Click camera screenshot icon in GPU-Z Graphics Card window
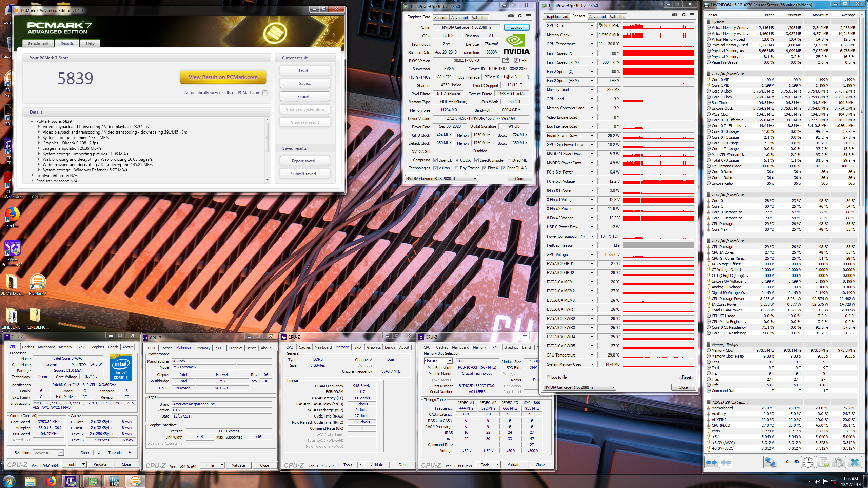 511,16
